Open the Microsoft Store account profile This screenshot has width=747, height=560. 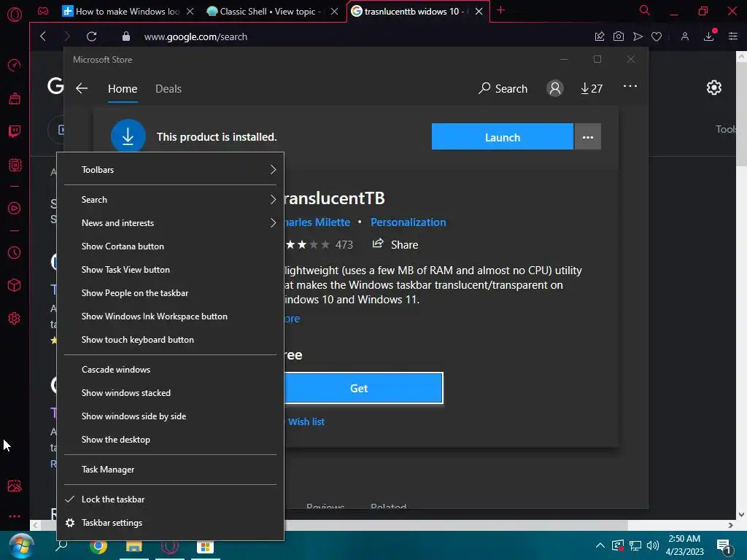tap(555, 88)
